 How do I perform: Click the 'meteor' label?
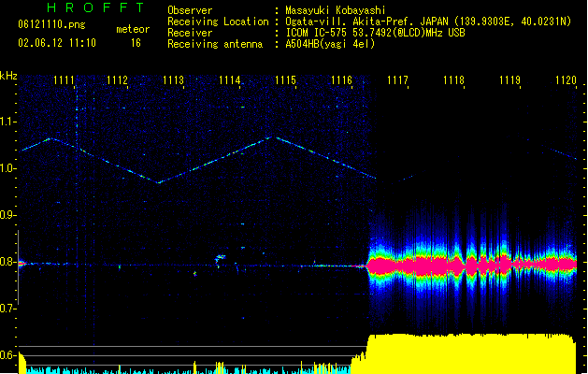[x=133, y=29]
